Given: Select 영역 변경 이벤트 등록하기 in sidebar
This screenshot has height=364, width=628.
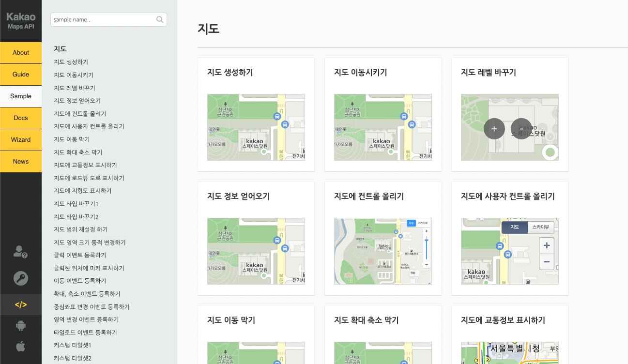Looking at the screenshot, I should 86,319.
